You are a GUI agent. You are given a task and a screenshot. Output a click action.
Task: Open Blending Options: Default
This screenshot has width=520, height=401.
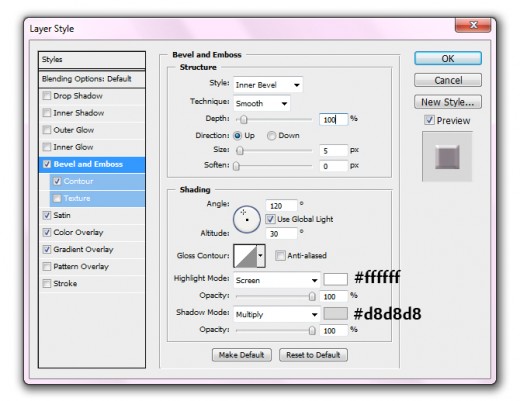pyautogui.click(x=92, y=79)
